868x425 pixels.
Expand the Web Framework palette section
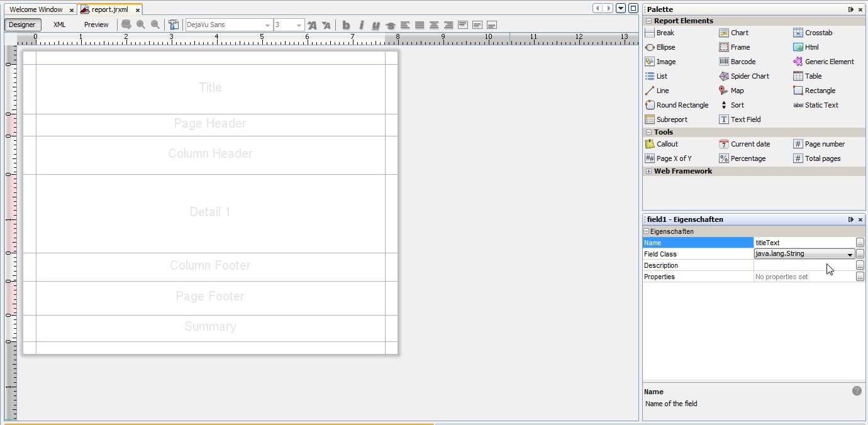(648, 171)
